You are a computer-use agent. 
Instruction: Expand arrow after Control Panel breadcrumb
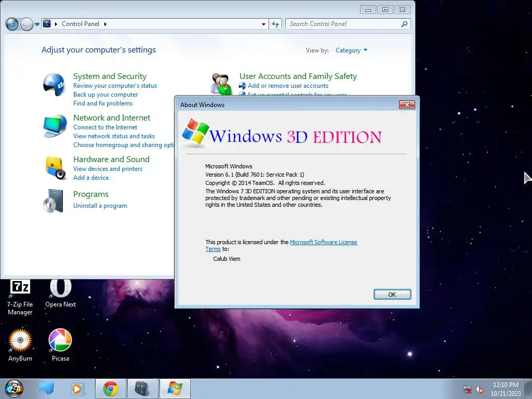tap(105, 24)
